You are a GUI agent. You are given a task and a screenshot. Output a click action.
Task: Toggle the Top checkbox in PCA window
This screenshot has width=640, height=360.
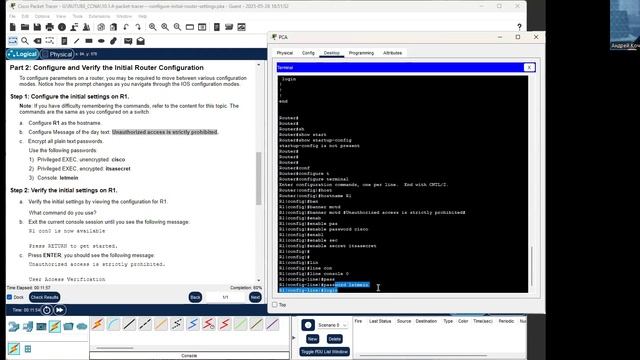click(x=275, y=305)
